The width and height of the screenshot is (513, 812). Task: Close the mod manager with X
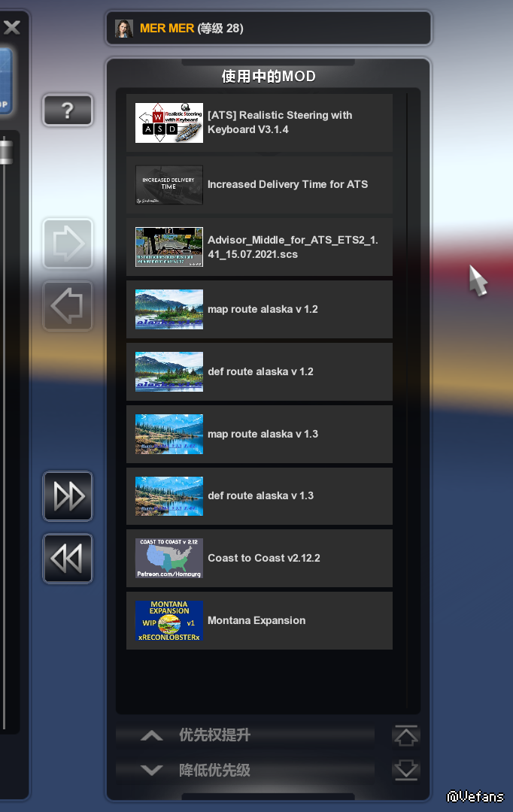tap(12, 27)
